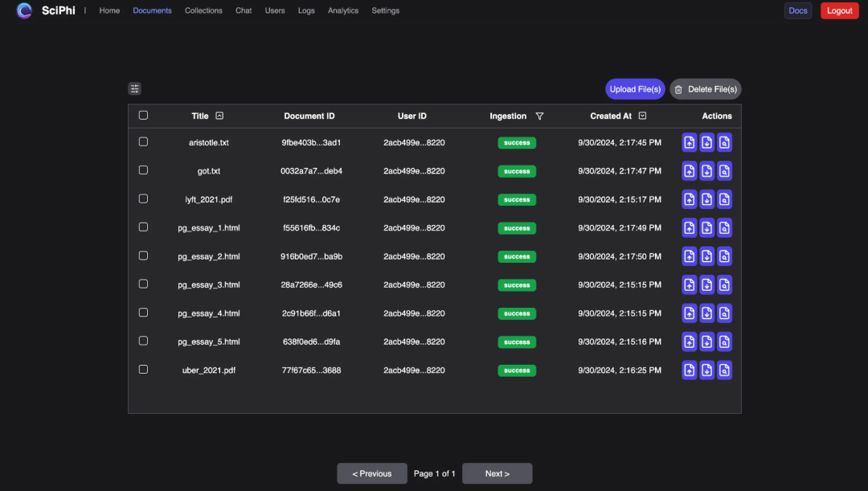This screenshot has height=491, width=868.
Task: Click update icon on pg_essay_2.html row
Action: point(690,256)
